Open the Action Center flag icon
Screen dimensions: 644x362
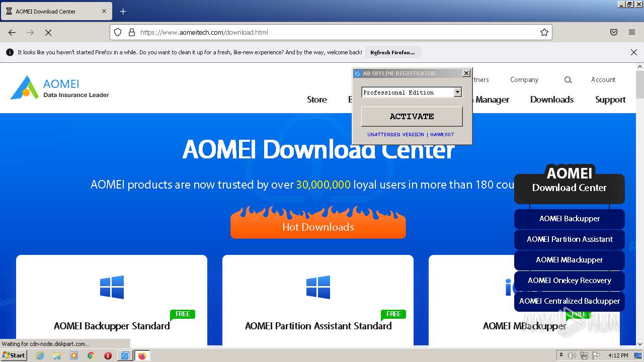pyautogui.click(x=596, y=355)
